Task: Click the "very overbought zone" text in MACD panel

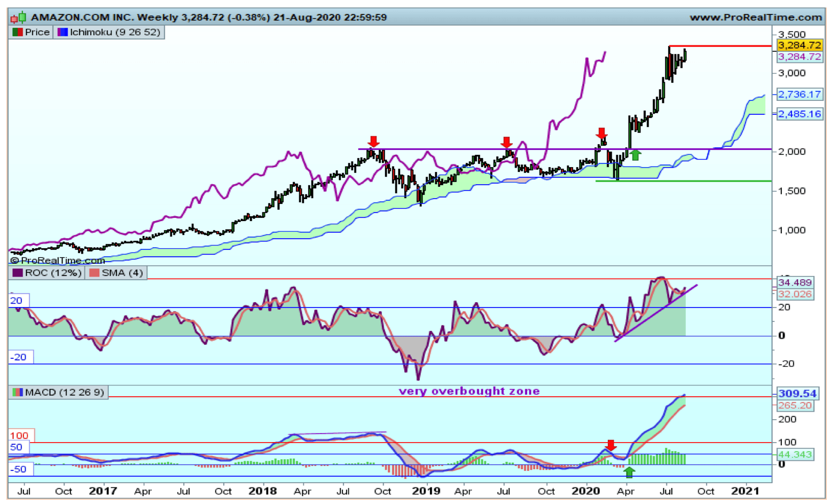Action: pos(469,391)
